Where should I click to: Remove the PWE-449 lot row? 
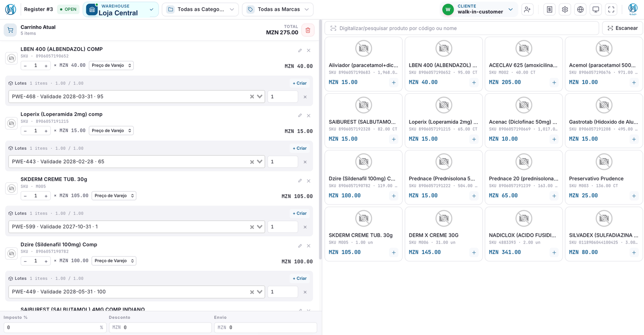point(305,292)
